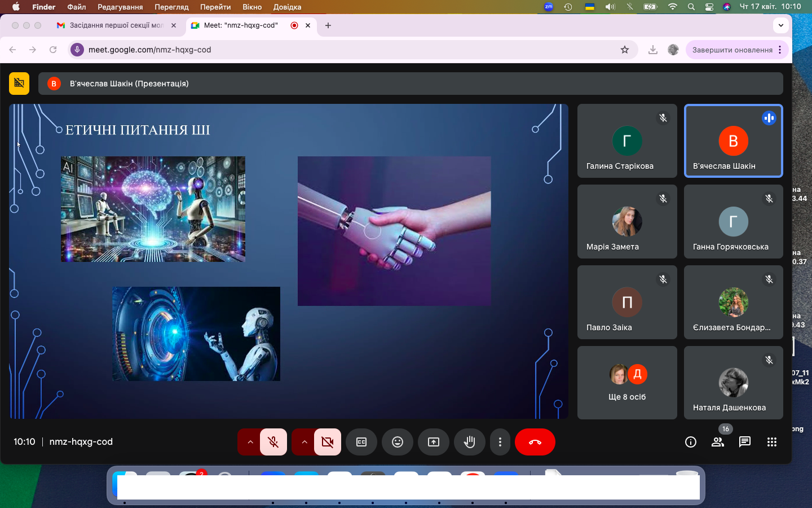The image size is (812, 508).
Task: Open the emoji reactions button
Action: point(398,442)
